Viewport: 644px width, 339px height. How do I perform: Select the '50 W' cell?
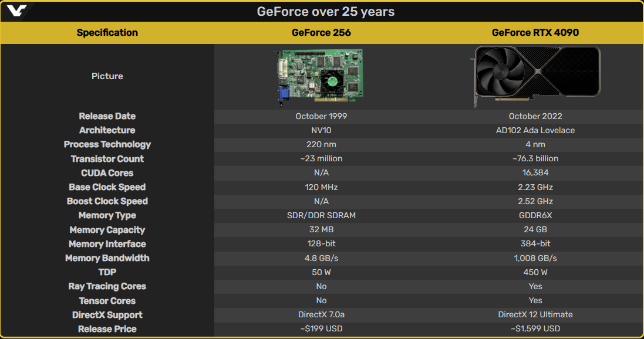(x=321, y=272)
